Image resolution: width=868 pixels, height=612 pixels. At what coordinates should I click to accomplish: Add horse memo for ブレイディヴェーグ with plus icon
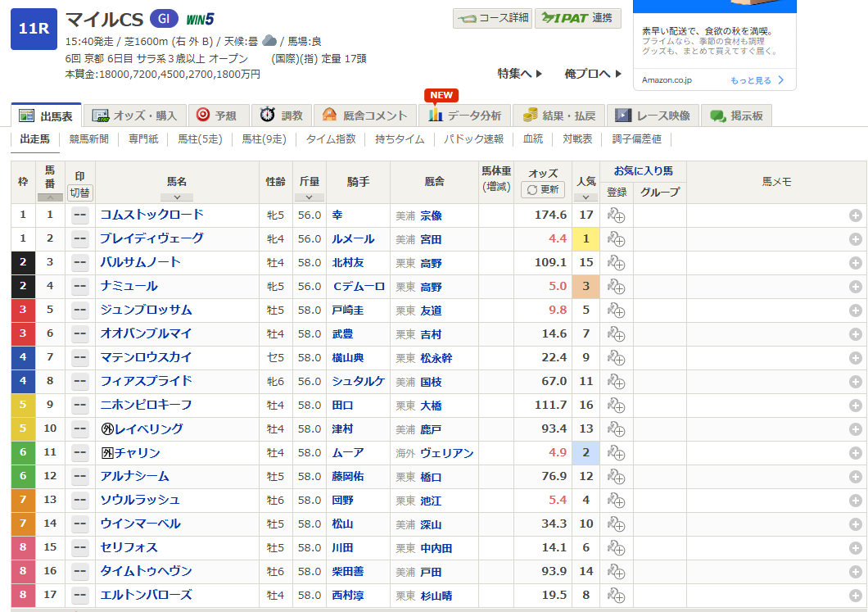855,239
